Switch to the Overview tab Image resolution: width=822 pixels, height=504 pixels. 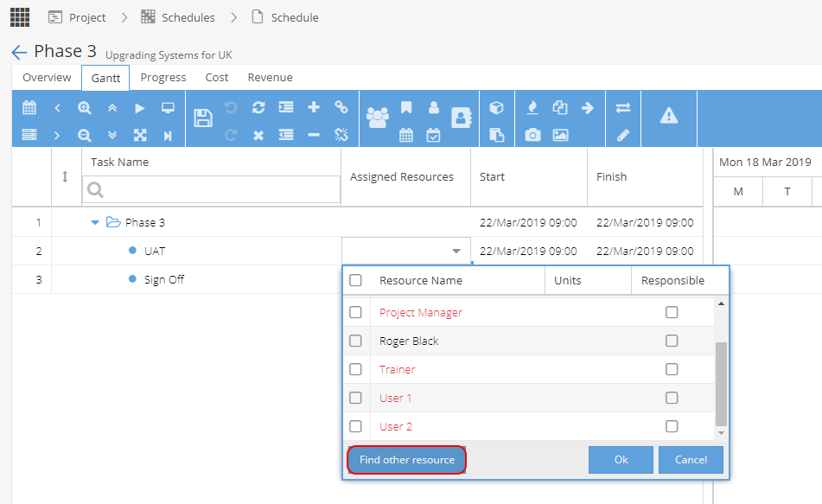pyautogui.click(x=47, y=77)
